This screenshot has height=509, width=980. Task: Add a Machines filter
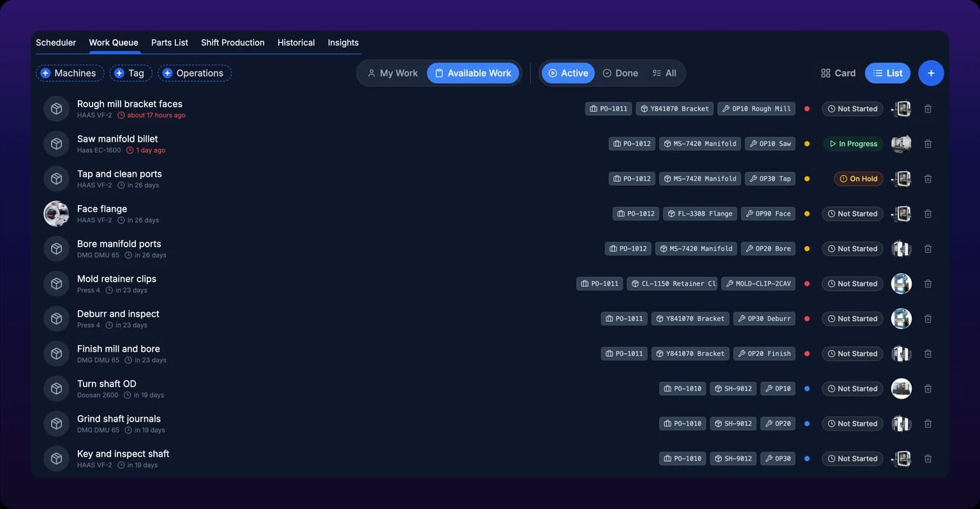[70, 73]
